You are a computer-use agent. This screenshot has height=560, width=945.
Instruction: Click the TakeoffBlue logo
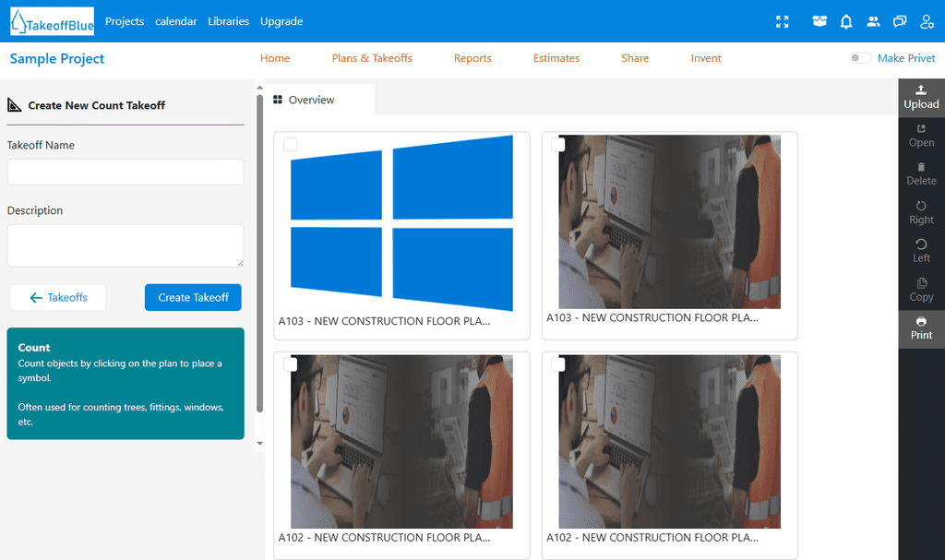[x=53, y=21]
